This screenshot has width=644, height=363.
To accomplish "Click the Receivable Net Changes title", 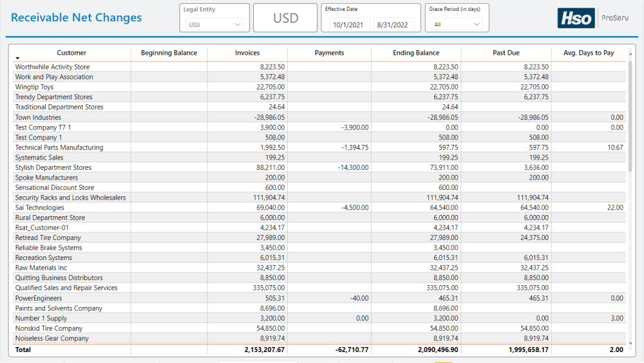I will tap(76, 17).
